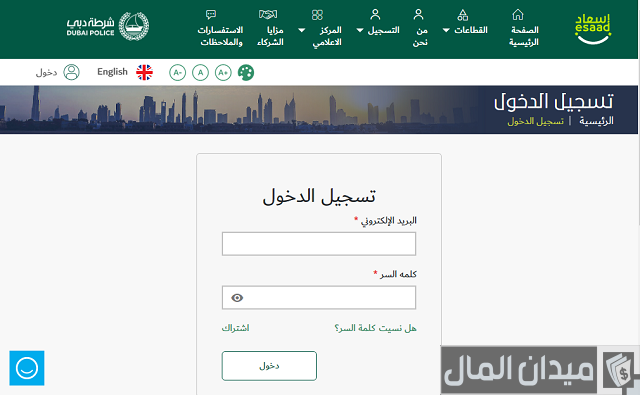This screenshot has height=395, width=640.
Task: Open القطاعات menu item
Action: [x=471, y=30]
